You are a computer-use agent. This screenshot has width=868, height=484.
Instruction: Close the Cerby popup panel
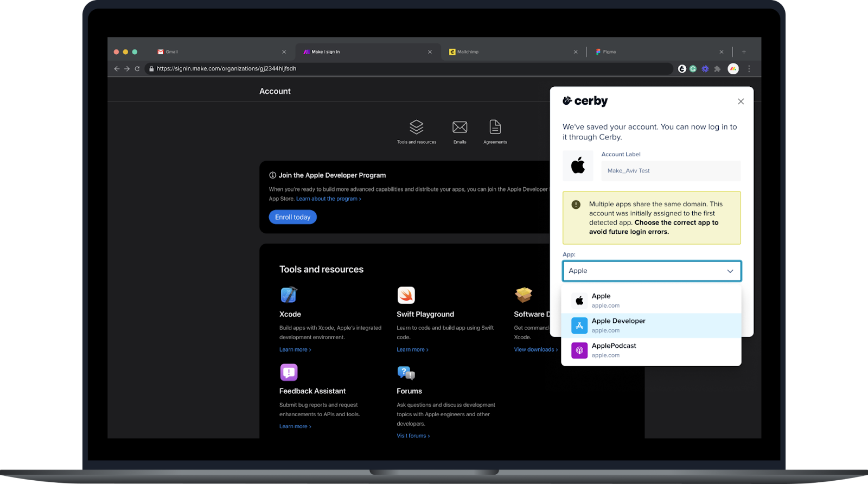pyautogui.click(x=741, y=101)
